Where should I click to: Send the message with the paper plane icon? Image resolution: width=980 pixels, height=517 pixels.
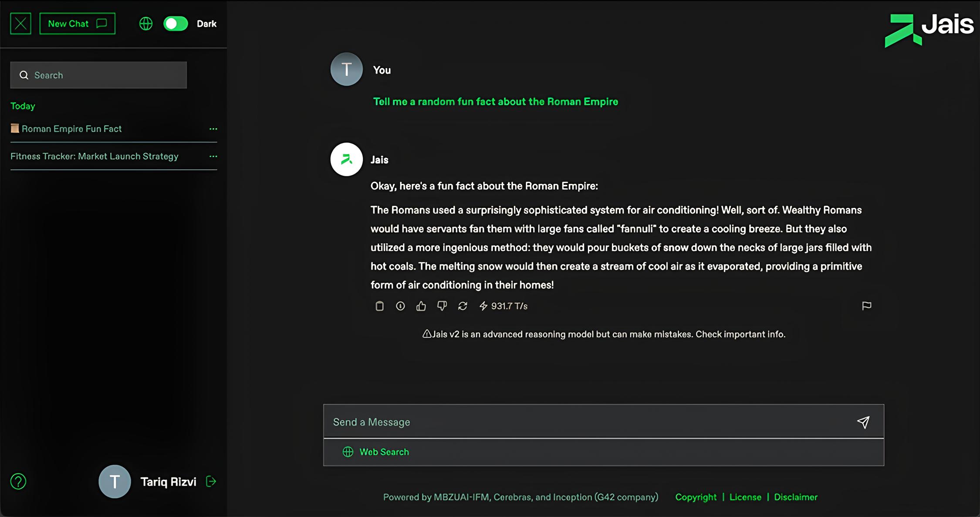[x=863, y=422]
